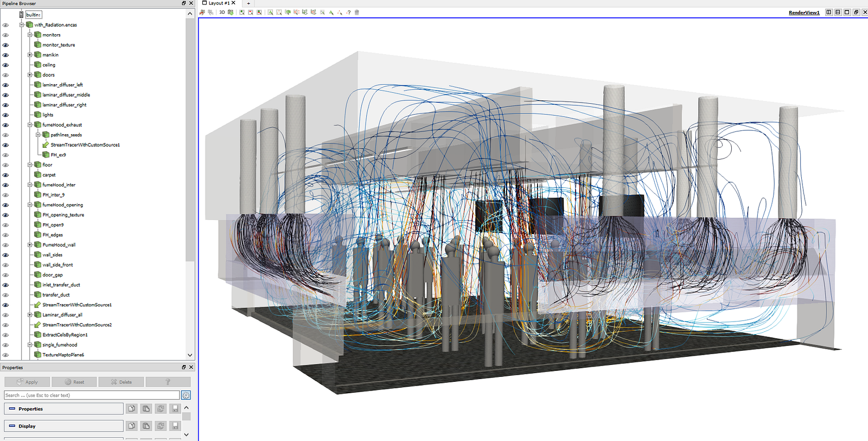Add a new layout tab

point(248,3)
